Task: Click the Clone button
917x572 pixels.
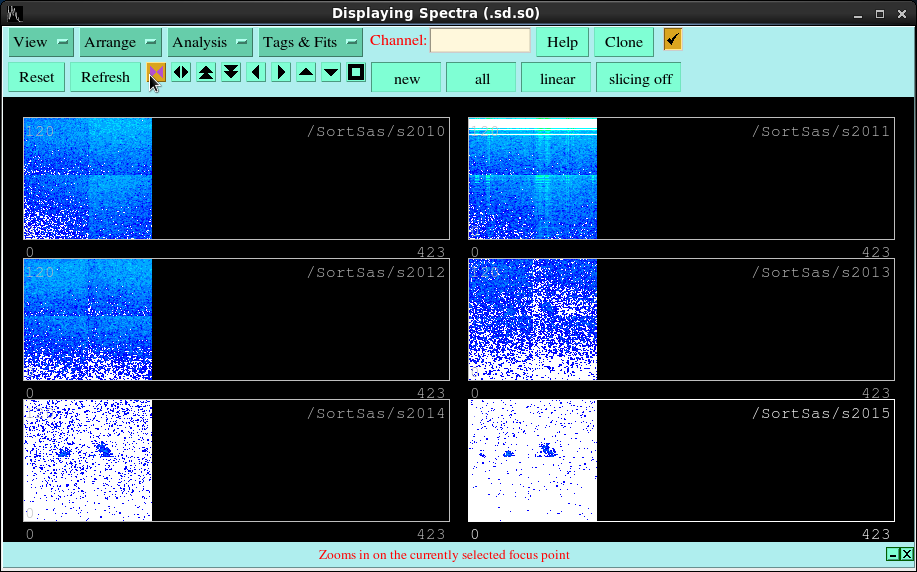Action: click(x=623, y=42)
